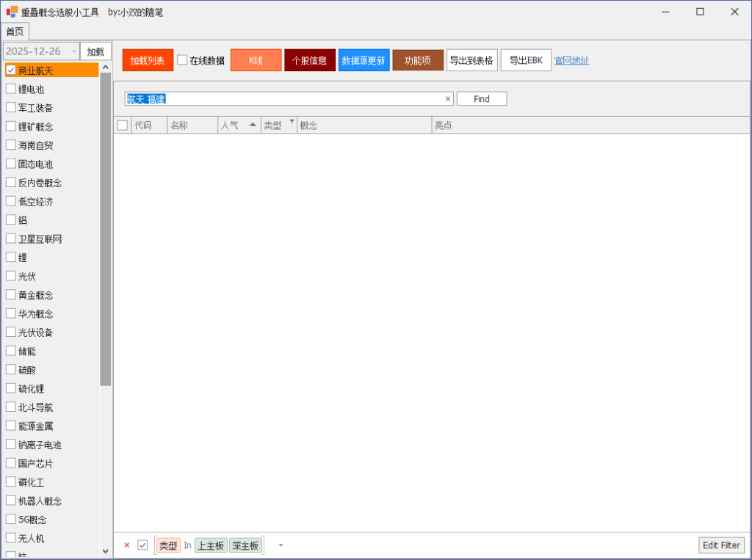Tick the select-all checkbox in the table header
The width and height of the screenshot is (752, 560).
click(123, 126)
